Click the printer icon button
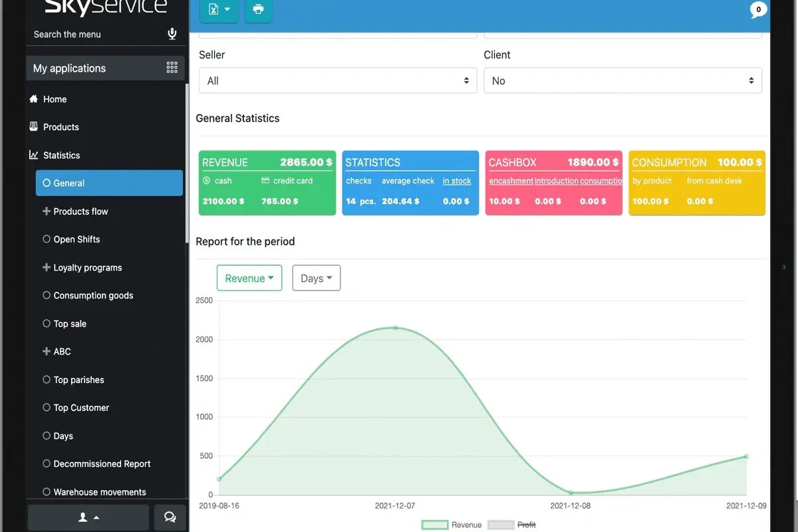 click(258, 10)
